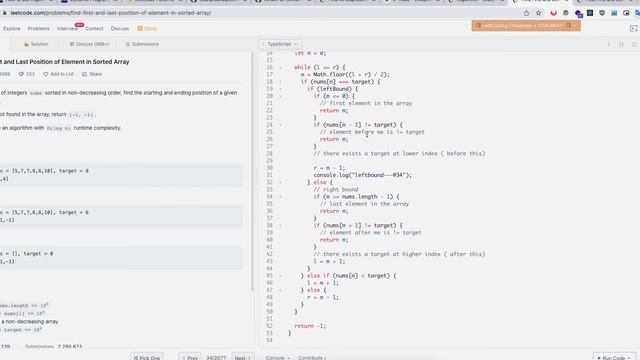The width and height of the screenshot is (640, 360).
Task: Click the LeetCoding Challenge giveaway banner
Action: (526, 26)
